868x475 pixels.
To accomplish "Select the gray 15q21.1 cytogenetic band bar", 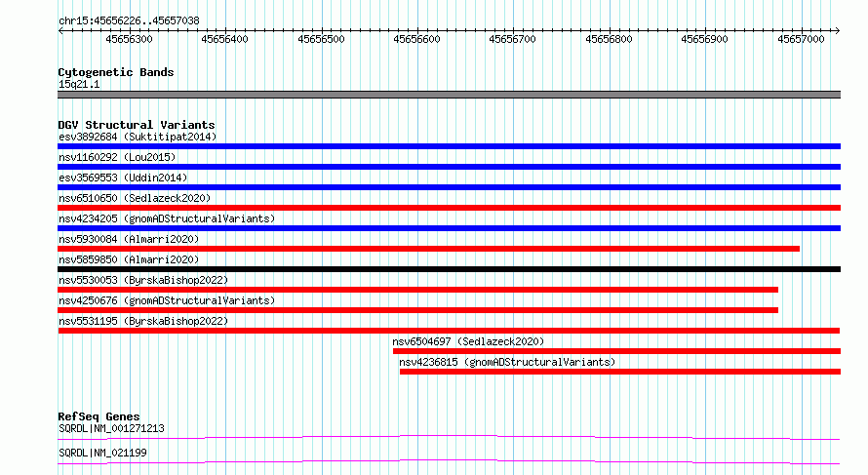I will click(x=449, y=95).
